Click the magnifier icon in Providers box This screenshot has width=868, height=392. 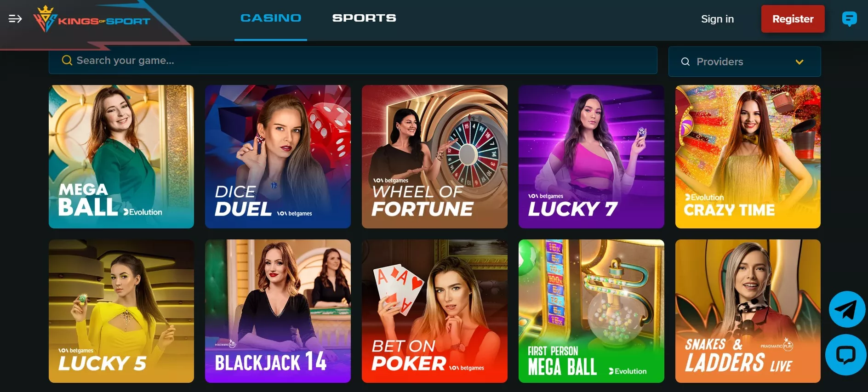[685, 62]
